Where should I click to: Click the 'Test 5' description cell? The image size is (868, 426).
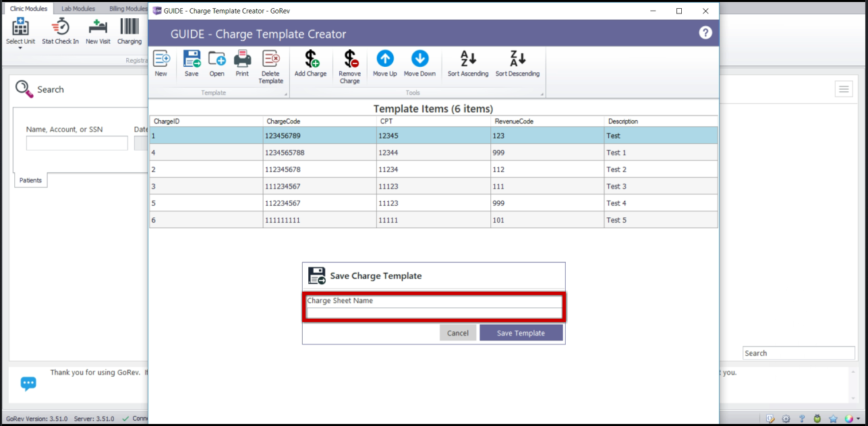tap(661, 220)
